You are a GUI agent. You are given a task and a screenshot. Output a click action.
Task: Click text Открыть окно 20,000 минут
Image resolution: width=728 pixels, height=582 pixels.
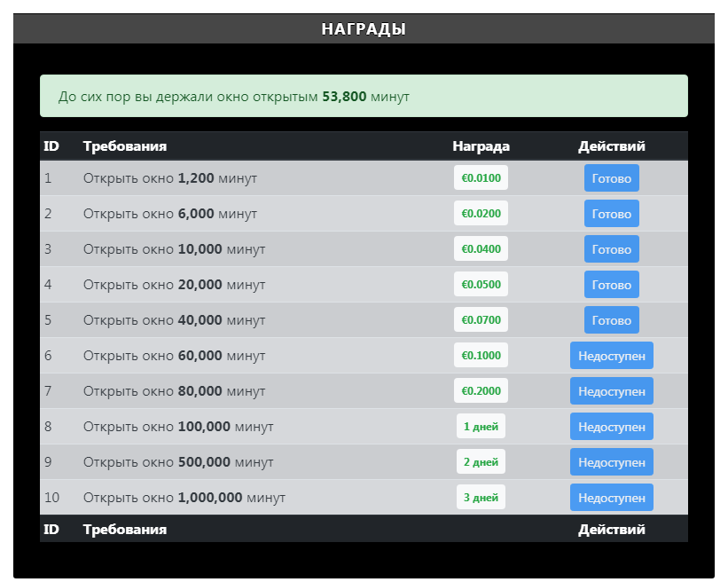[x=174, y=285]
